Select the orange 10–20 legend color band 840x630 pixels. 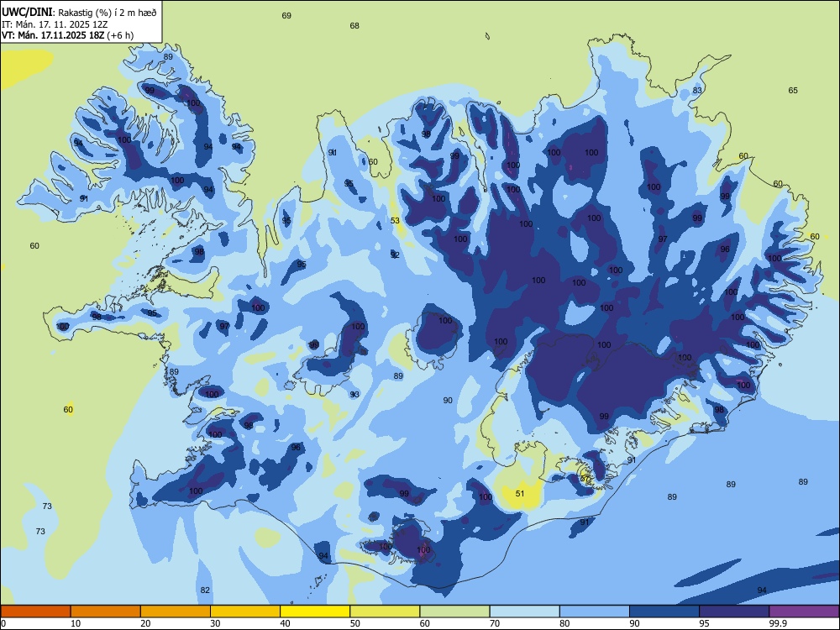click(x=106, y=612)
